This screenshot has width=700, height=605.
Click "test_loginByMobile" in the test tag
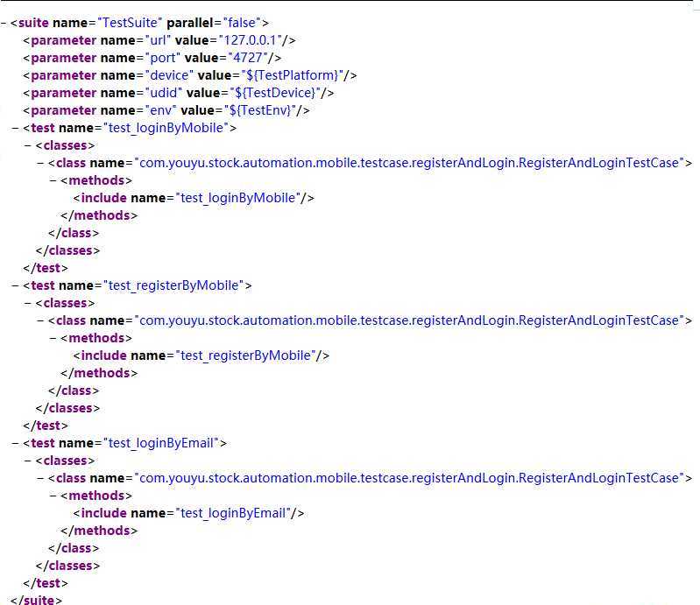(166, 128)
